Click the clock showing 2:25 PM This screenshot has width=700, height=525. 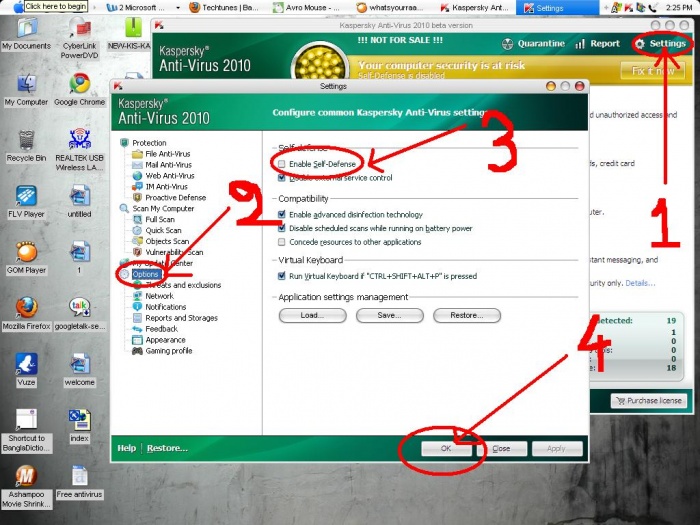(x=679, y=8)
